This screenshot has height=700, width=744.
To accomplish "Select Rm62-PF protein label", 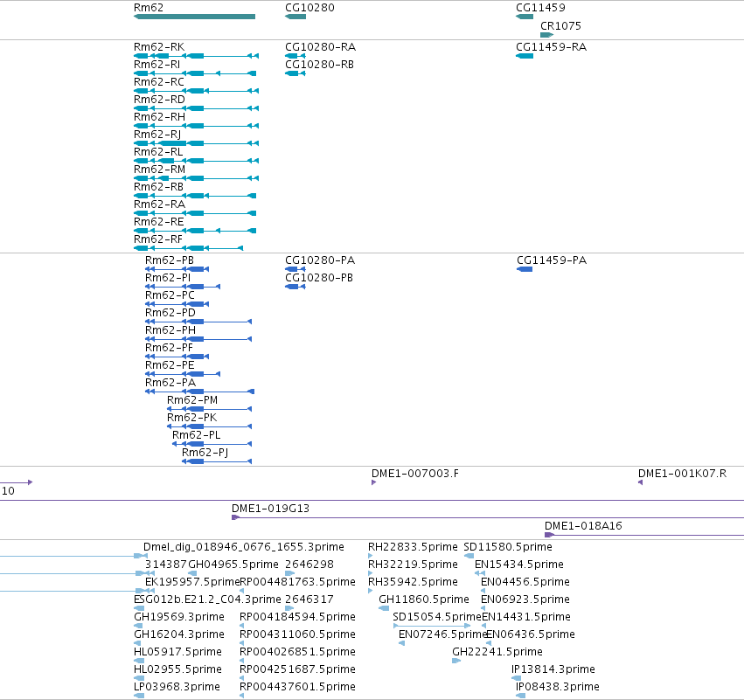I will 169,348.
